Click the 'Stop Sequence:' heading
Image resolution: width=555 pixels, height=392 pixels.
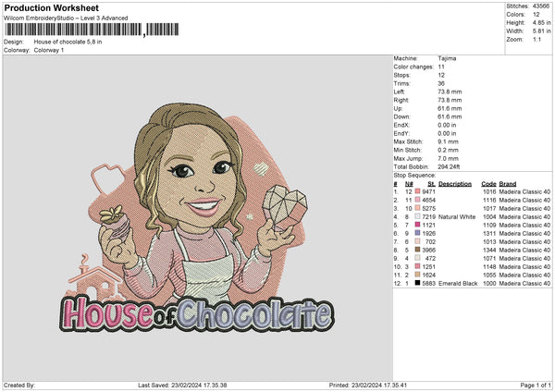pyautogui.click(x=414, y=176)
